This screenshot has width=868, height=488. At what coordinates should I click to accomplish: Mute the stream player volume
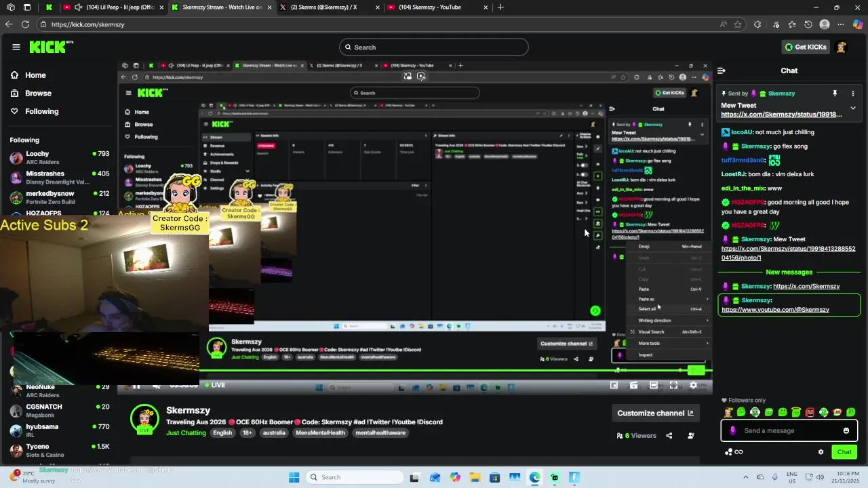pyautogui.click(x=156, y=386)
